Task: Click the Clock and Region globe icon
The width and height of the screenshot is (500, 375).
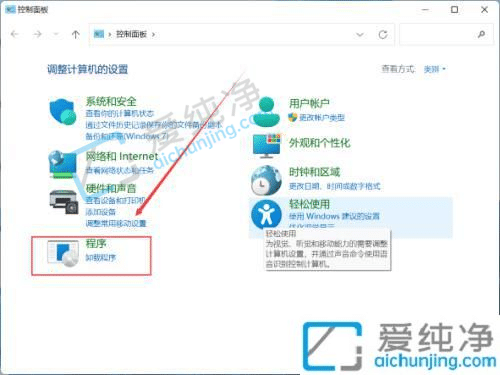Action: pyautogui.click(x=266, y=180)
